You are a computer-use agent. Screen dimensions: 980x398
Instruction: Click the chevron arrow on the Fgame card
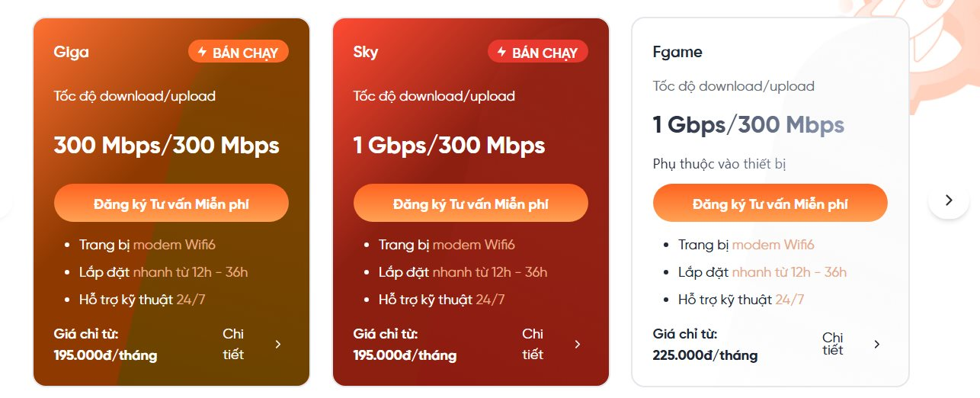(x=877, y=344)
